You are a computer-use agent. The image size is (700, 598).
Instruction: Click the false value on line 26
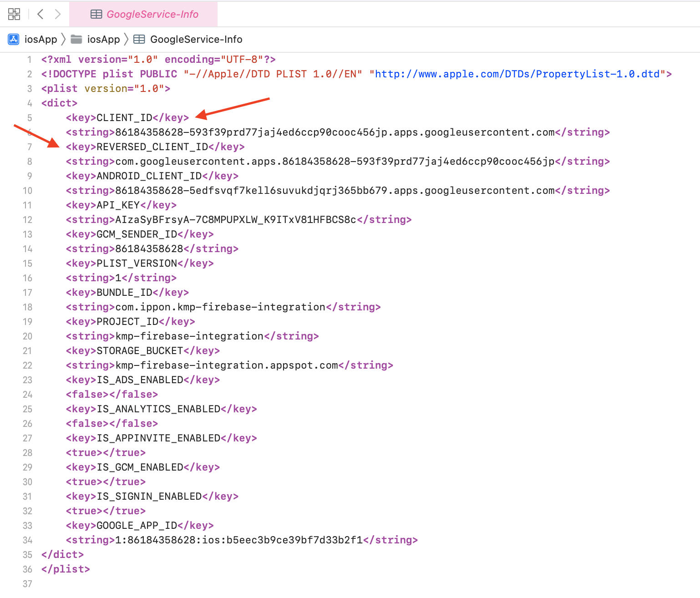tap(112, 423)
